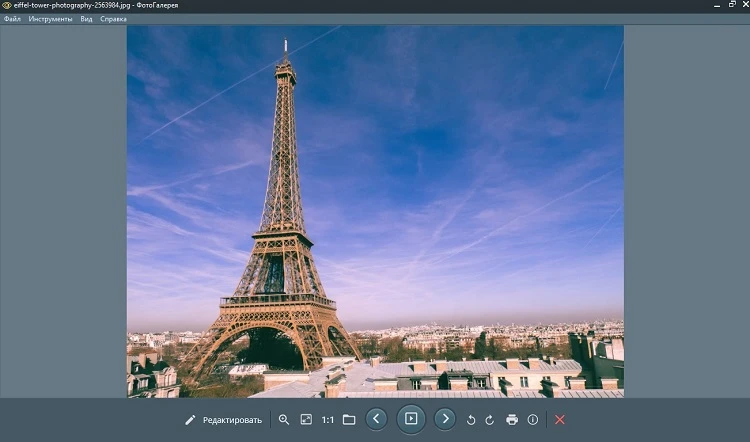Open the Файл menu
The width and height of the screenshot is (750, 442).
[x=12, y=19]
